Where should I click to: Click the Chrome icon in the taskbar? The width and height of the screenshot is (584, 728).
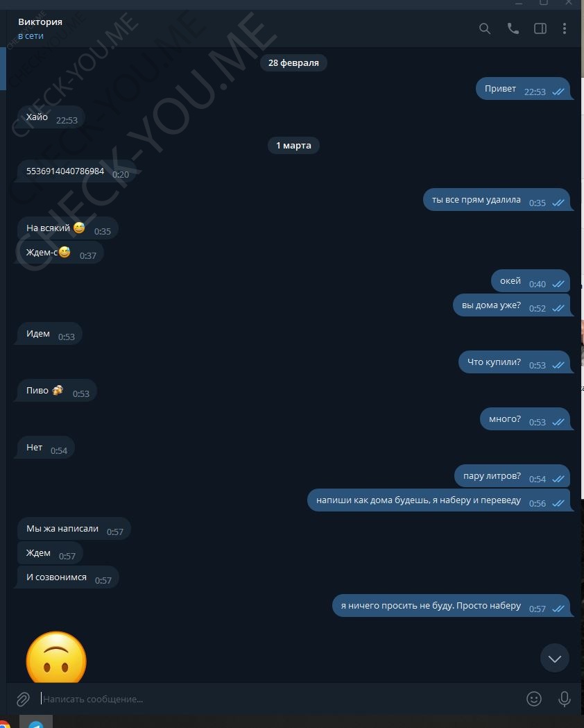click(3, 723)
